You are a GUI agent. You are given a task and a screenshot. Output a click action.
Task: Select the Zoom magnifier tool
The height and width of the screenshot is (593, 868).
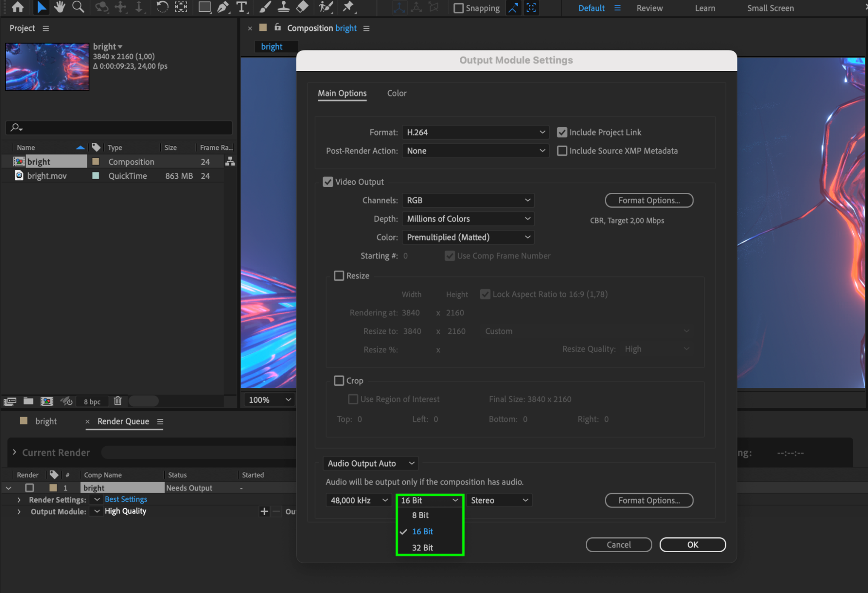click(x=78, y=7)
